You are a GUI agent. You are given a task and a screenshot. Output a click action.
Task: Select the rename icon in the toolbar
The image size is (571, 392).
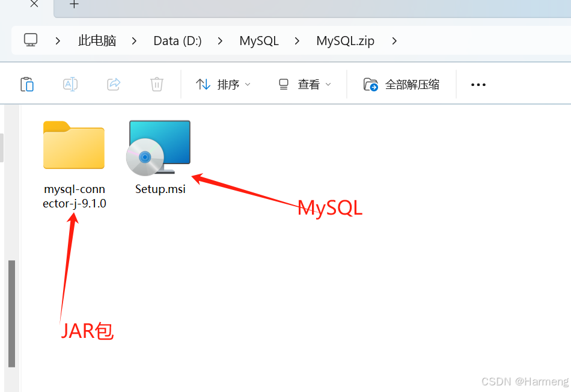tap(70, 84)
